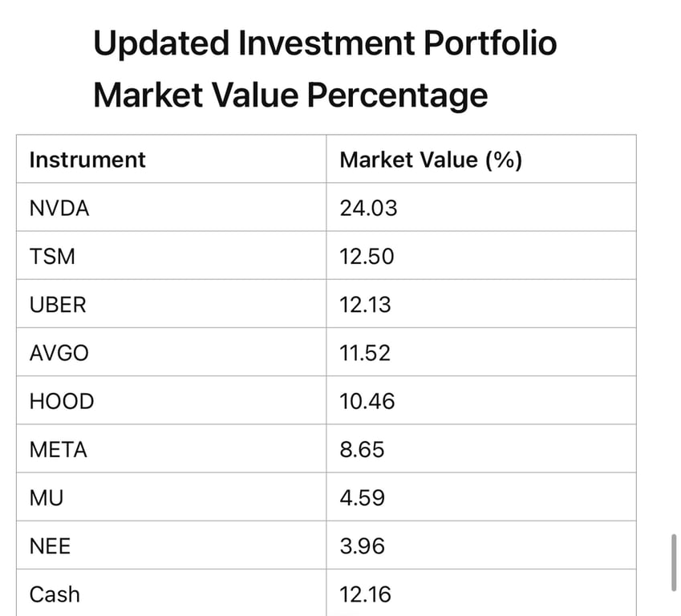Select the 10.46 value for HOOD
Image resolution: width=681 pixels, height=616 pixels.
[367, 401]
